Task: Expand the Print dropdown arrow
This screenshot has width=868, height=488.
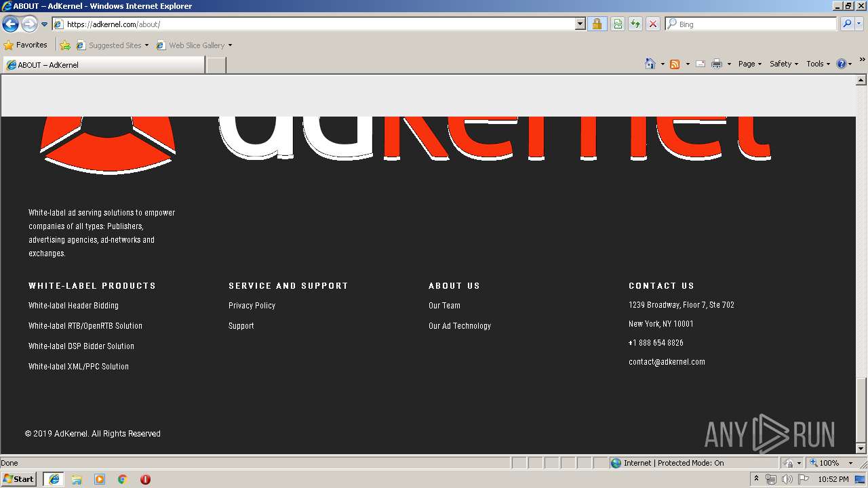Action: [729, 64]
